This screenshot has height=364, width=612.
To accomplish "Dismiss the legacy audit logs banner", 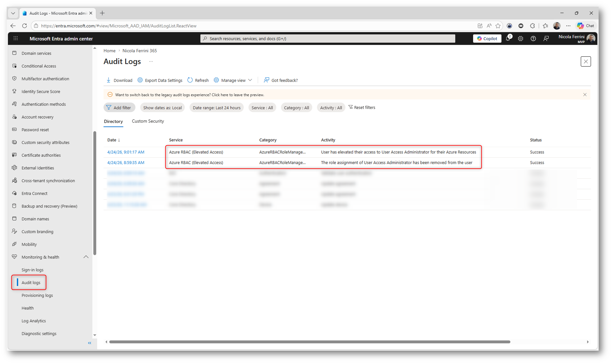I will [585, 94].
